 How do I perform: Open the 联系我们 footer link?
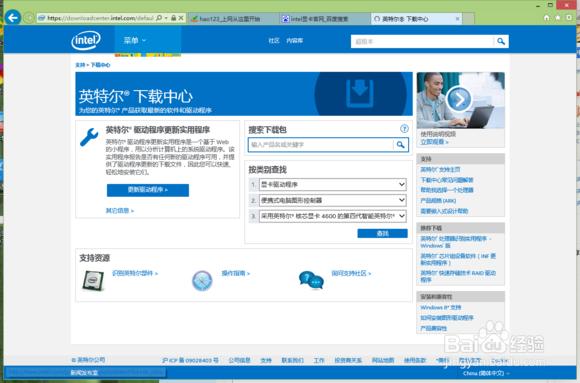tap(293, 360)
